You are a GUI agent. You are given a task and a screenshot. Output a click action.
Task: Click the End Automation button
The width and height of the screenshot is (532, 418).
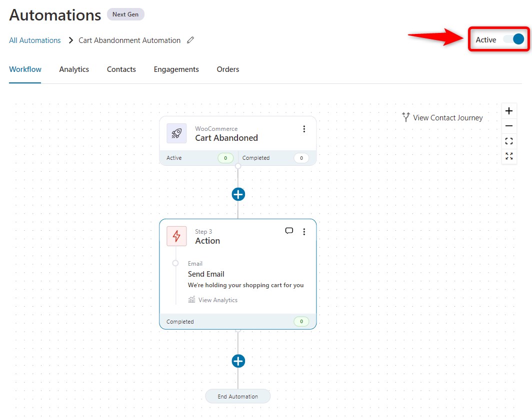click(238, 396)
